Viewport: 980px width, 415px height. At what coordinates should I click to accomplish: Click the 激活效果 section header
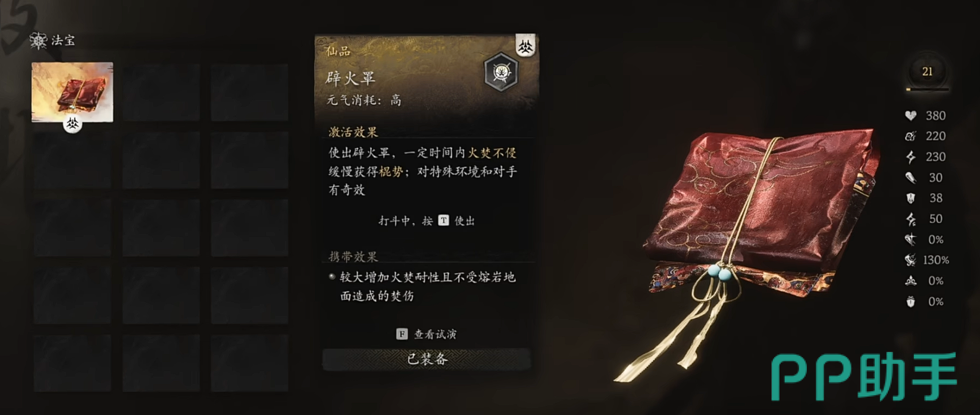pyautogui.click(x=353, y=132)
